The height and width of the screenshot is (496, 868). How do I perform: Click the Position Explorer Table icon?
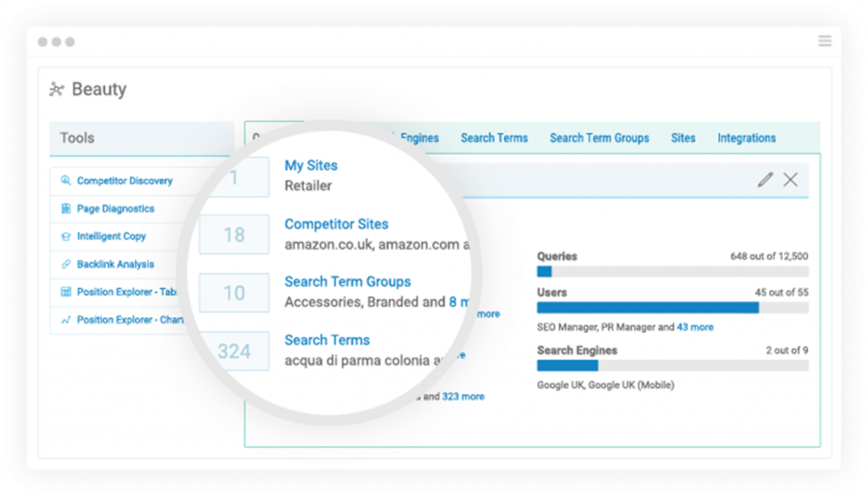tap(66, 292)
